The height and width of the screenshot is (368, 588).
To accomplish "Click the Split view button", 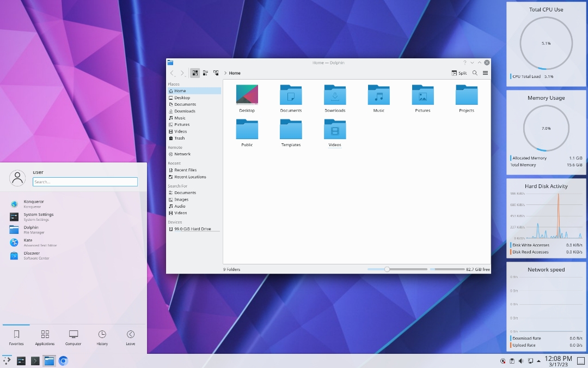I will click(459, 73).
